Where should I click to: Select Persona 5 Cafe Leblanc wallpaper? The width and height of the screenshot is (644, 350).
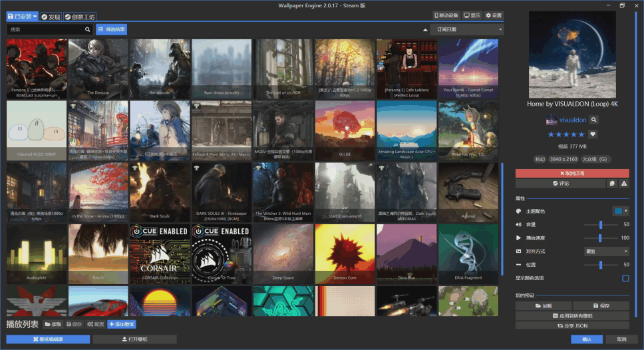coord(406,69)
